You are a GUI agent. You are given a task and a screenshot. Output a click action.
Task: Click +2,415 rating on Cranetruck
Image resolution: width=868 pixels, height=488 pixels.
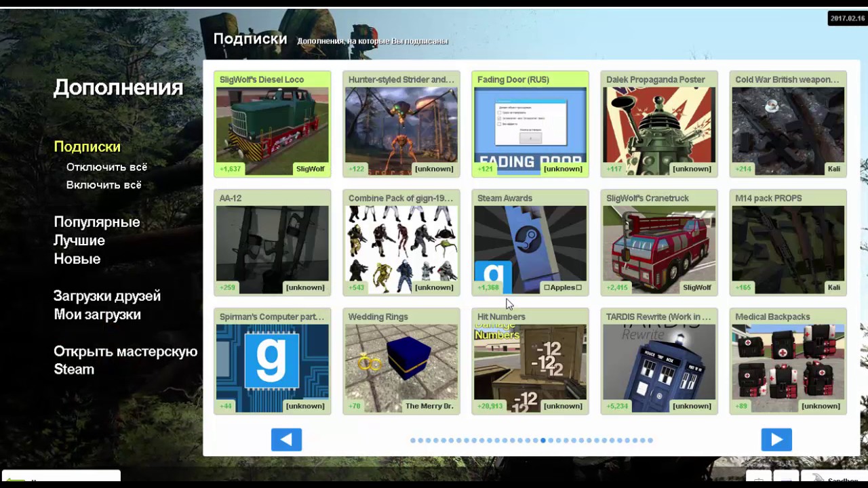(x=618, y=287)
